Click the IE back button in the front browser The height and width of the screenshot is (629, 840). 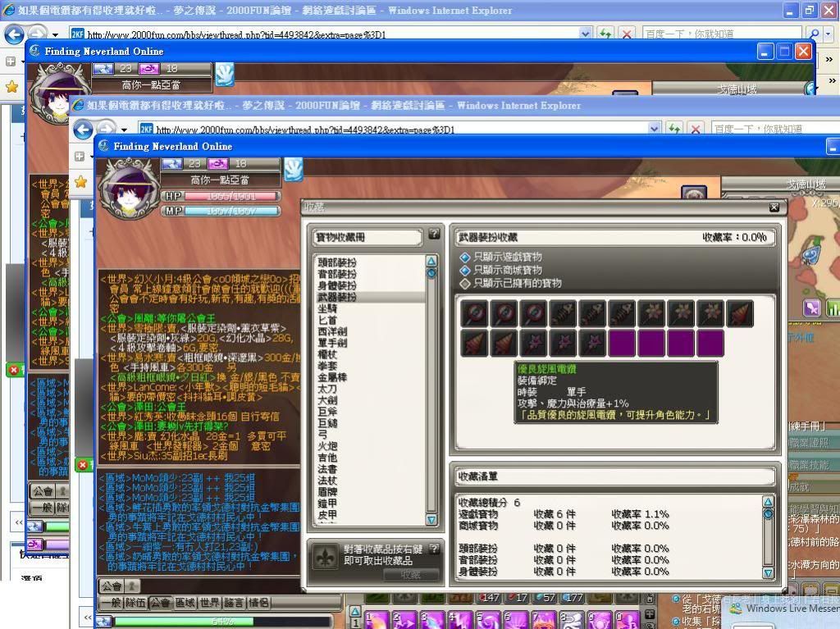(x=83, y=130)
